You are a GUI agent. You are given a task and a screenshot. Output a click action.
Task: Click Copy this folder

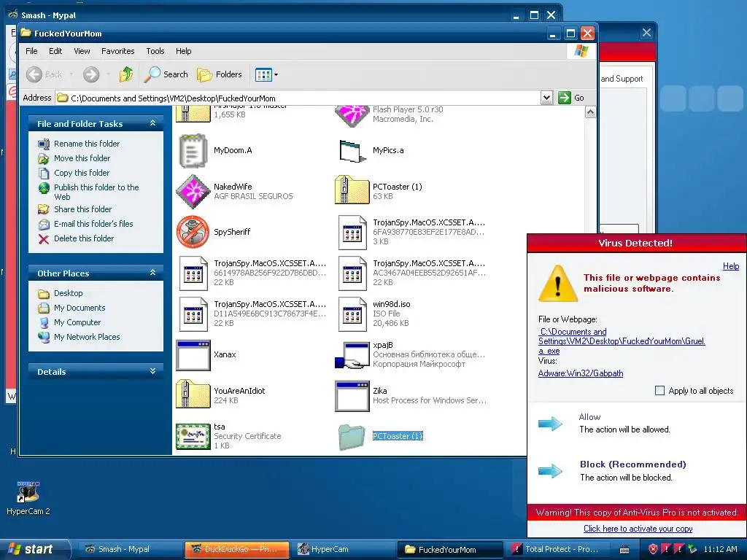[82, 173]
